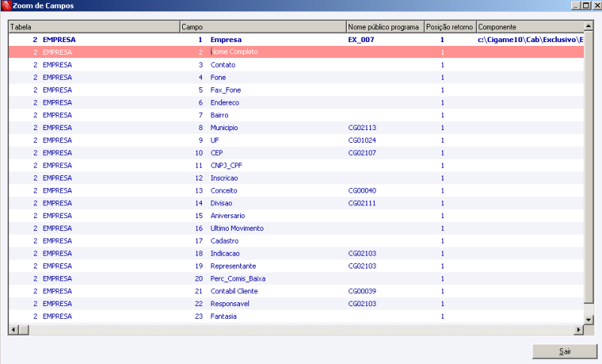
Task: Select the 'UF' field row
Action: 296,141
